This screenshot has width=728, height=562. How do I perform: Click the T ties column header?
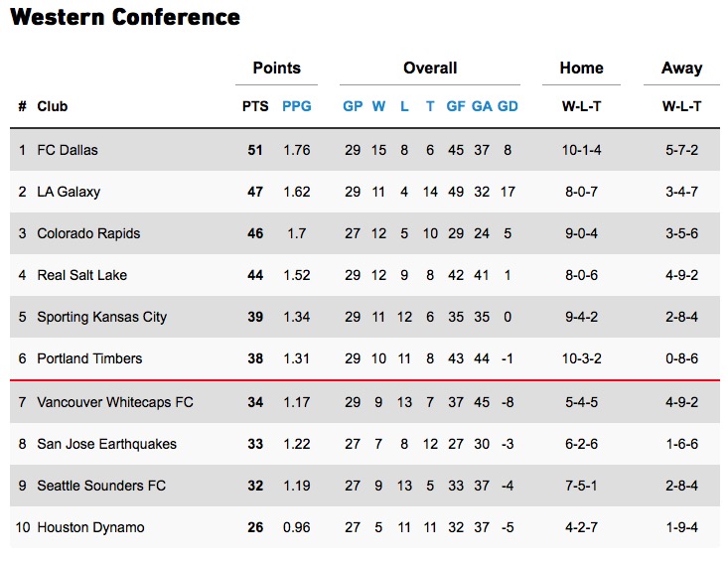430,106
